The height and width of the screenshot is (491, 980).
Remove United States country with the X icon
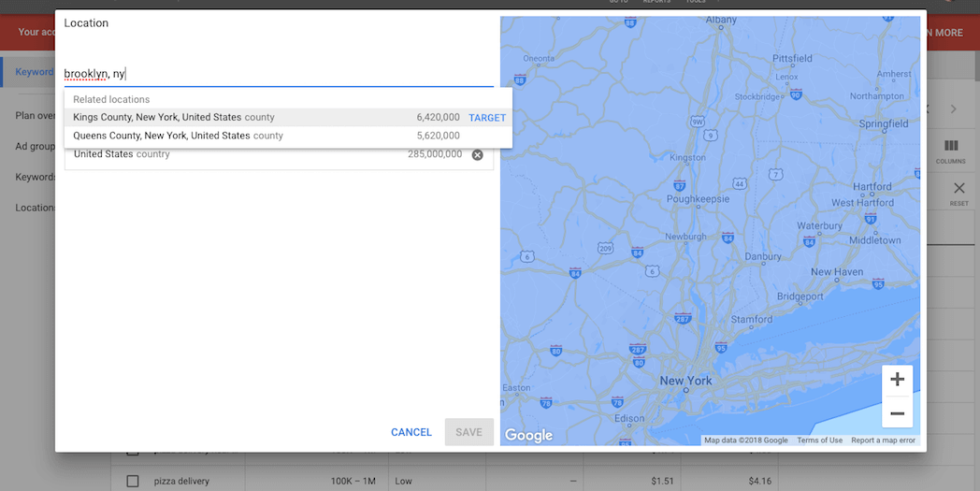[478, 154]
